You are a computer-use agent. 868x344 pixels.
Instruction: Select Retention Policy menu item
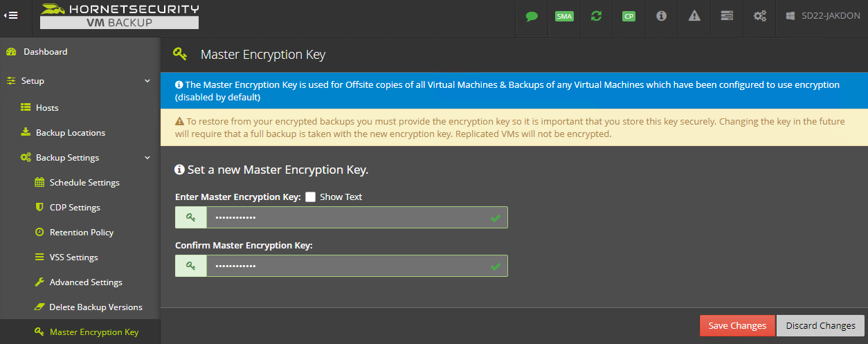[x=80, y=233]
